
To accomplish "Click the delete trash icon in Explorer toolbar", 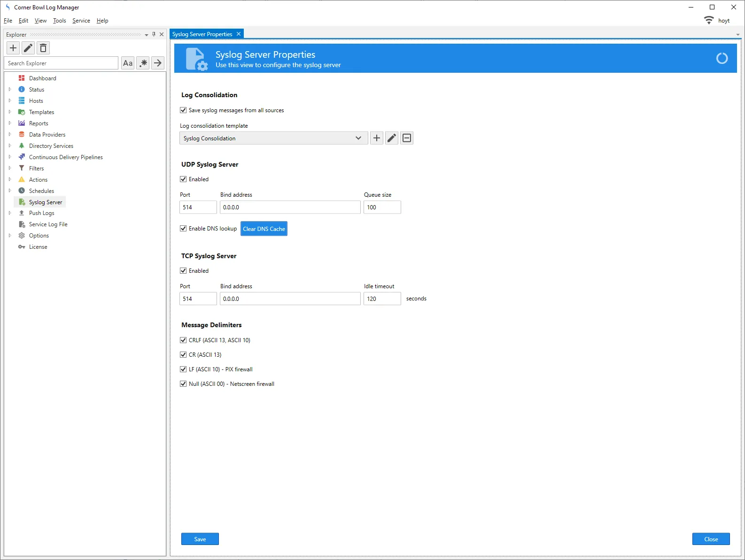I will (43, 48).
